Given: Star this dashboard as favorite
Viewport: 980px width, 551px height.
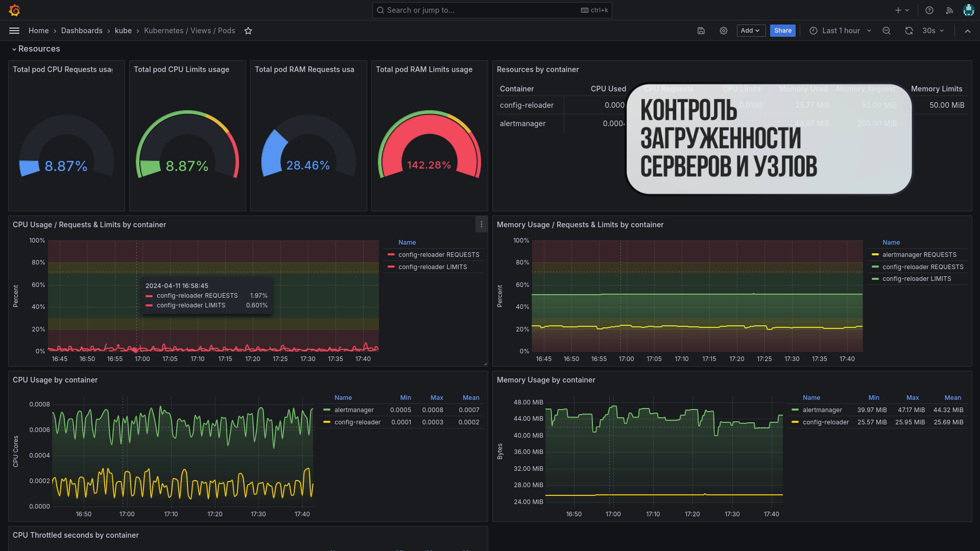Looking at the screenshot, I should (248, 31).
